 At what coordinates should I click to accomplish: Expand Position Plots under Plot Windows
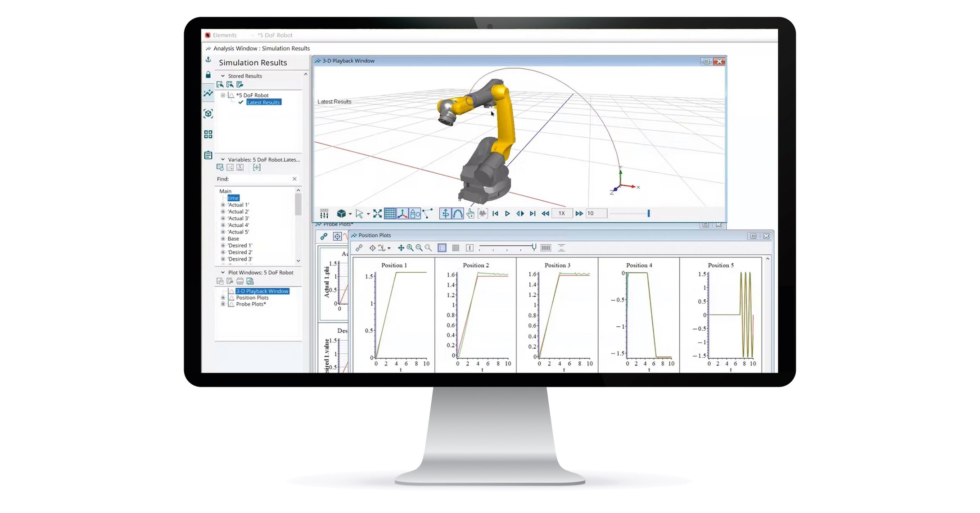pos(222,298)
